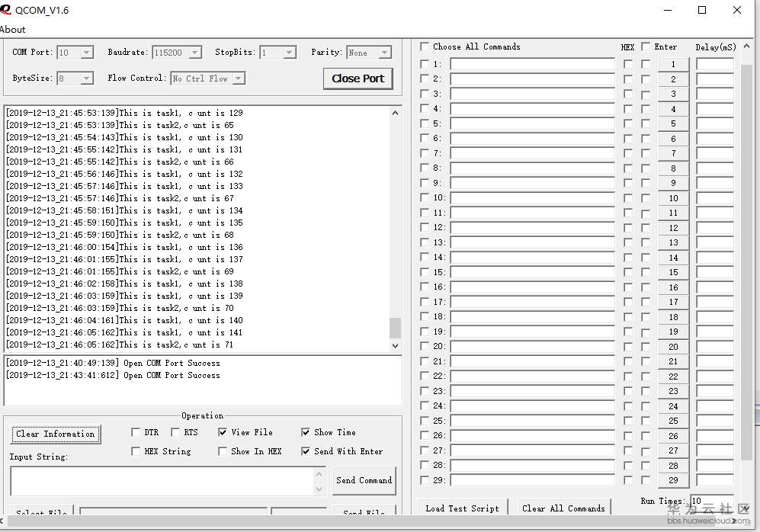This screenshot has width=760, height=532.
Task: Expand the Flow Control dropdown
Action: (239, 78)
